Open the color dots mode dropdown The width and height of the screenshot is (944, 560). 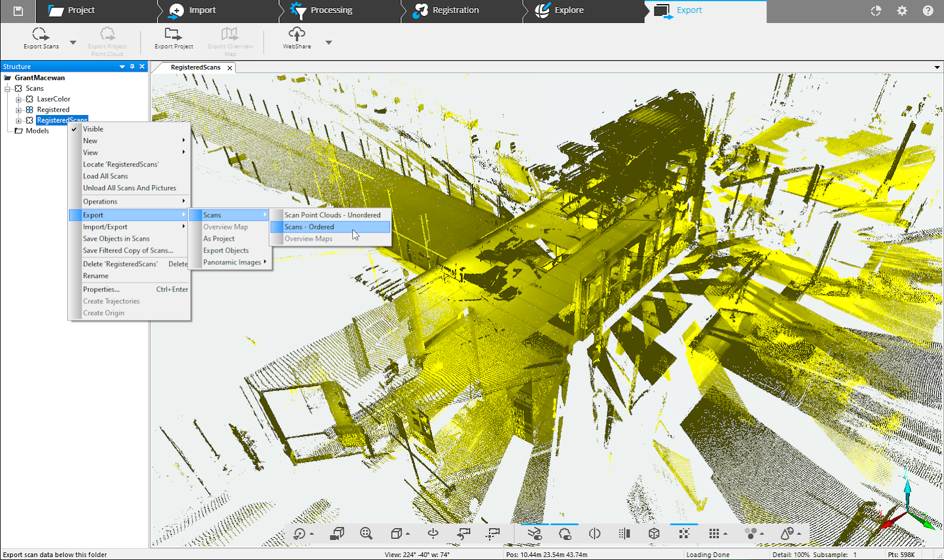pos(762,534)
